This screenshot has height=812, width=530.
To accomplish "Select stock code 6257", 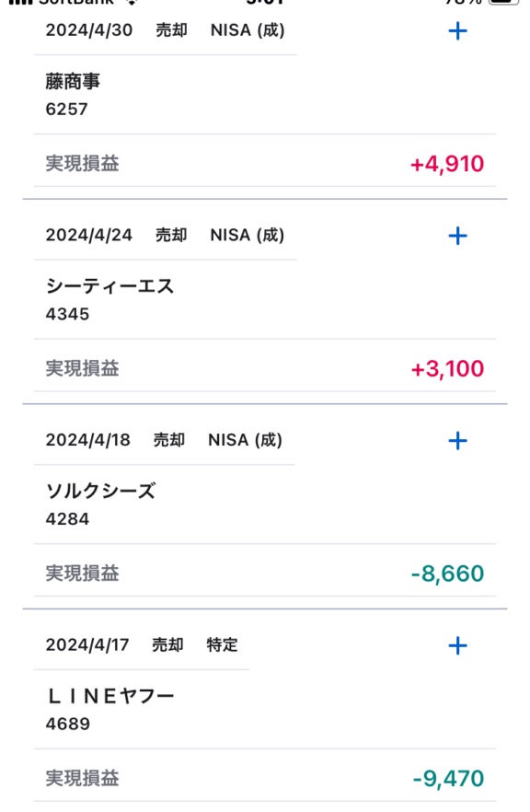I will click(x=67, y=110).
